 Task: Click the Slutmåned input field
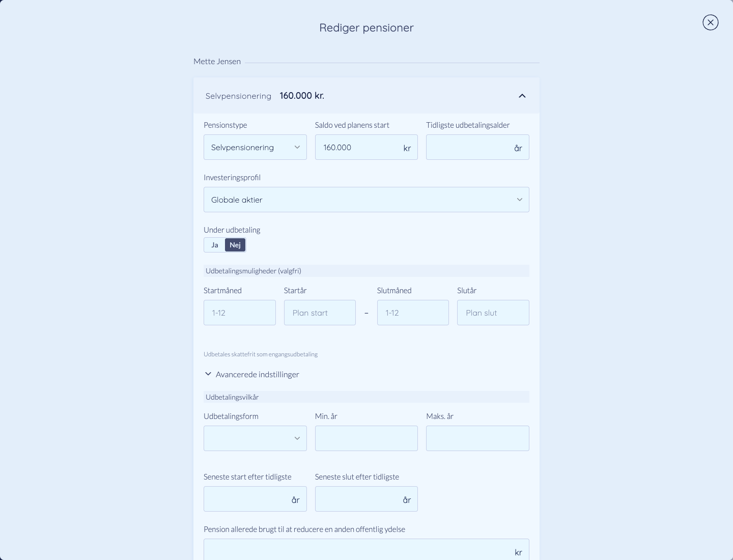(413, 313)
